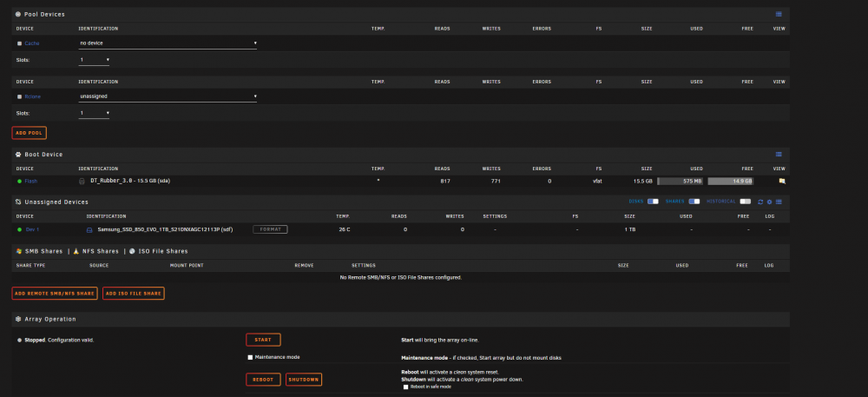Image resolution: width=868 pixels, height=397 pixels.
Task: Click the green status dot next to Dev 1
Action: tap(19, 229)
